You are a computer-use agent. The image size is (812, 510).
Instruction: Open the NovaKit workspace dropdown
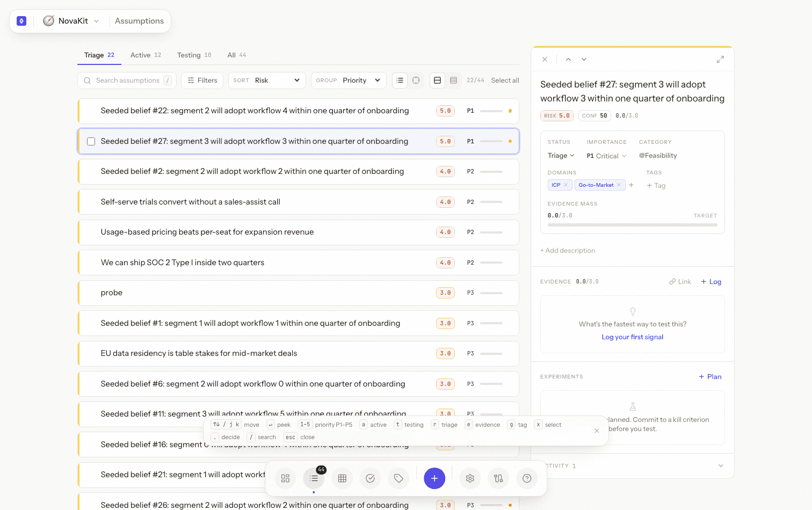tap(71, 21)
